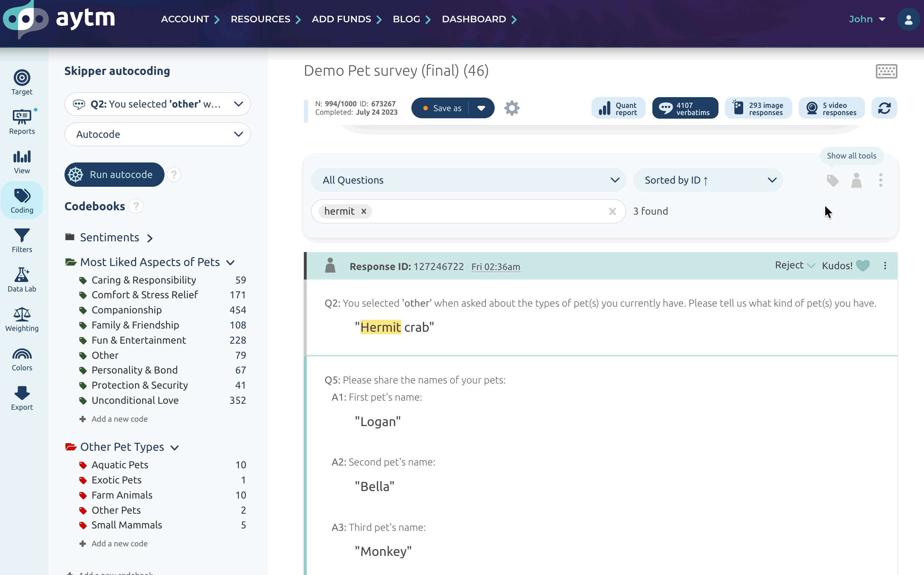The width and height of the screenshot is (924, 575).
Task: Open the Data Lab sidebar section
Action: pos(22,280)
